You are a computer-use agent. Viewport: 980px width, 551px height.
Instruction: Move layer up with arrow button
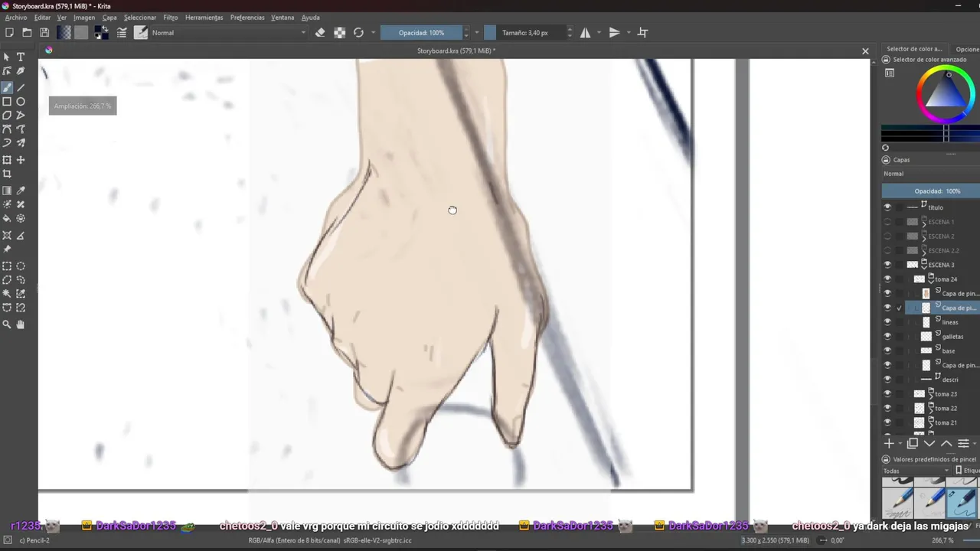[x=946, y=444]
